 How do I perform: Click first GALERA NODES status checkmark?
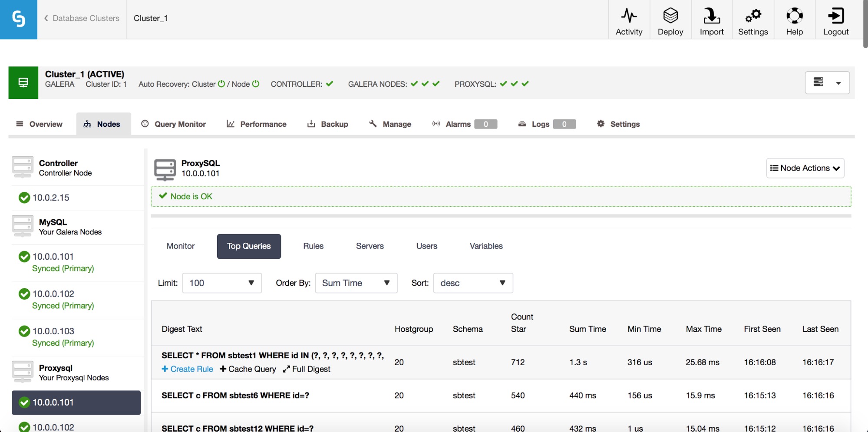point(414,84)
